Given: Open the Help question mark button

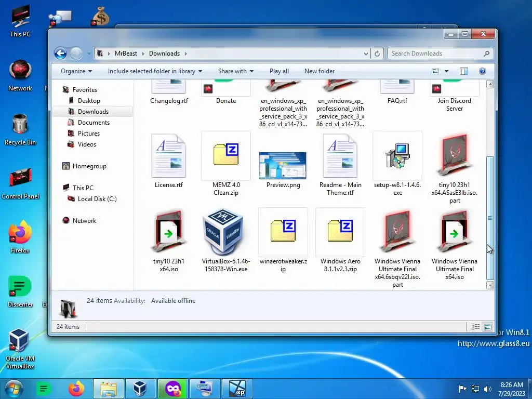Looking at the screenshot, I should tap(483, 71).
